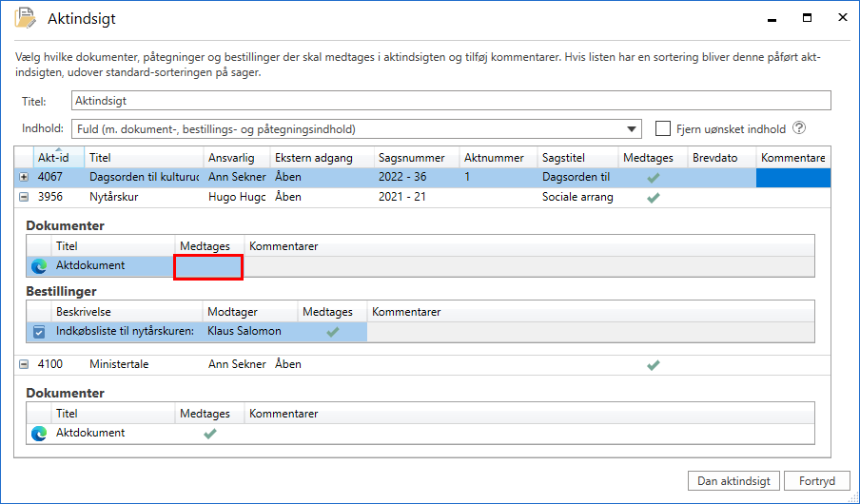Screen dimensions: 860x504
Task: Click into the Titel text field
Action: pyautogui.click(x=451, y=101)
